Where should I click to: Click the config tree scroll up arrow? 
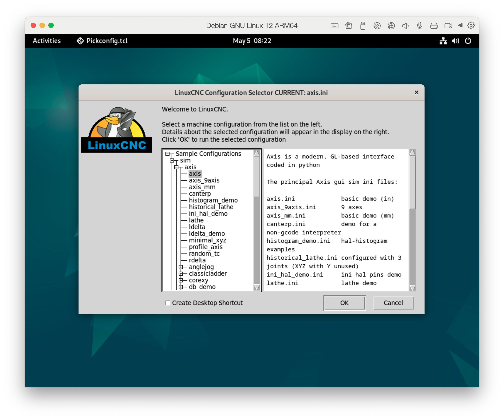[257, 153]
